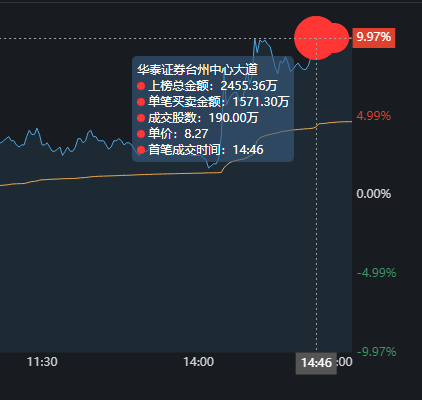Click the red bullet next to 上榜总金额
The width and height of the screenshot is (422, 400).
[141, 86]
